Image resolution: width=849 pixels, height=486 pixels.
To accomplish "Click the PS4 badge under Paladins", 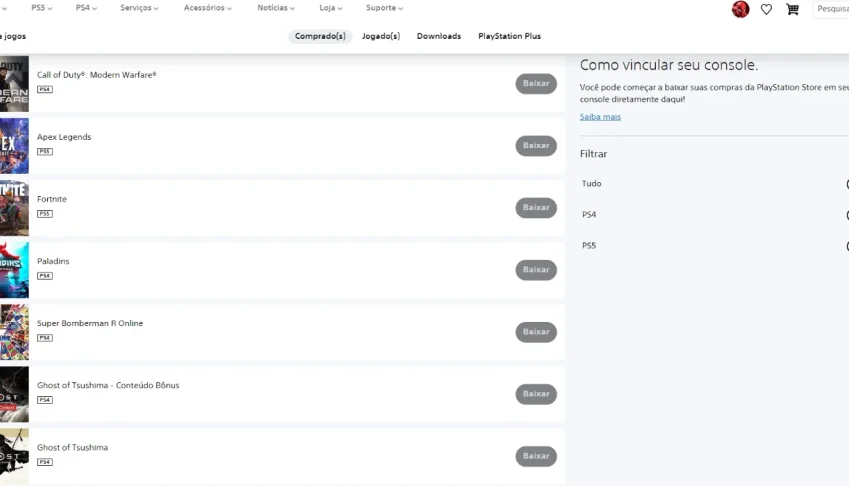I will [x=45, y=276].
